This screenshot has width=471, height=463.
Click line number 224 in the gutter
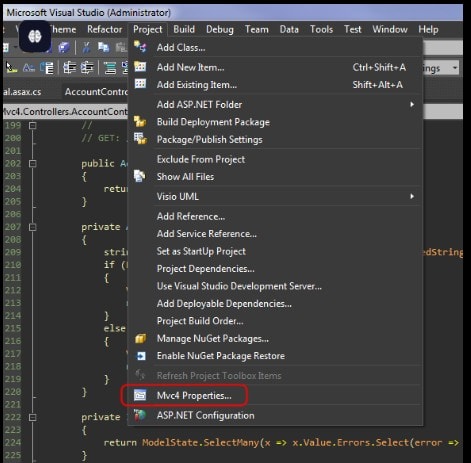click(x=13, y=442)
